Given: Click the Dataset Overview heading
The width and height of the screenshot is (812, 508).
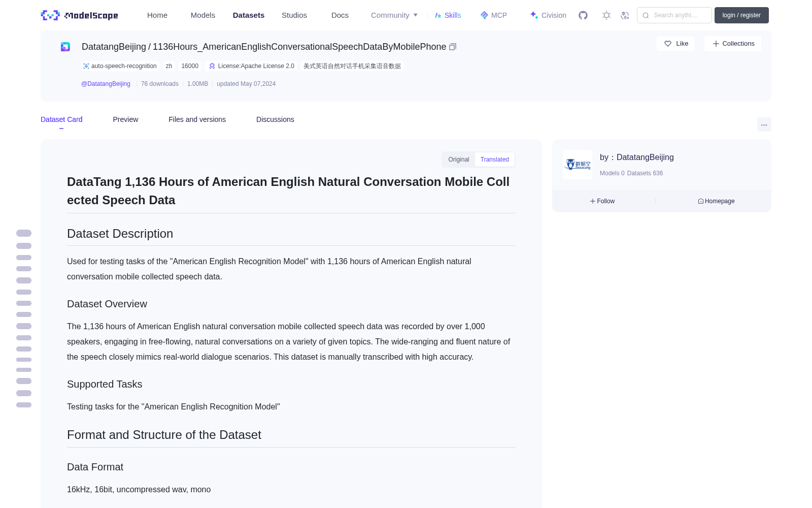Looking at the screenshot, I should click(x=107, y=304).
